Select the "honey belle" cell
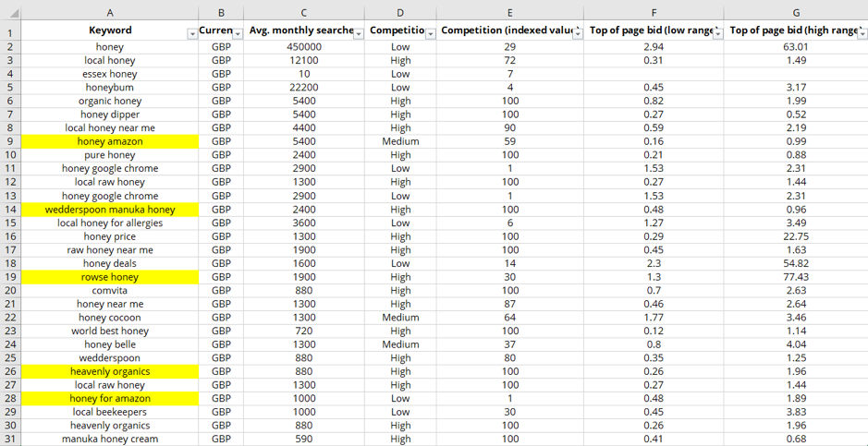868x446 pixels. click(x=110, y=344)
